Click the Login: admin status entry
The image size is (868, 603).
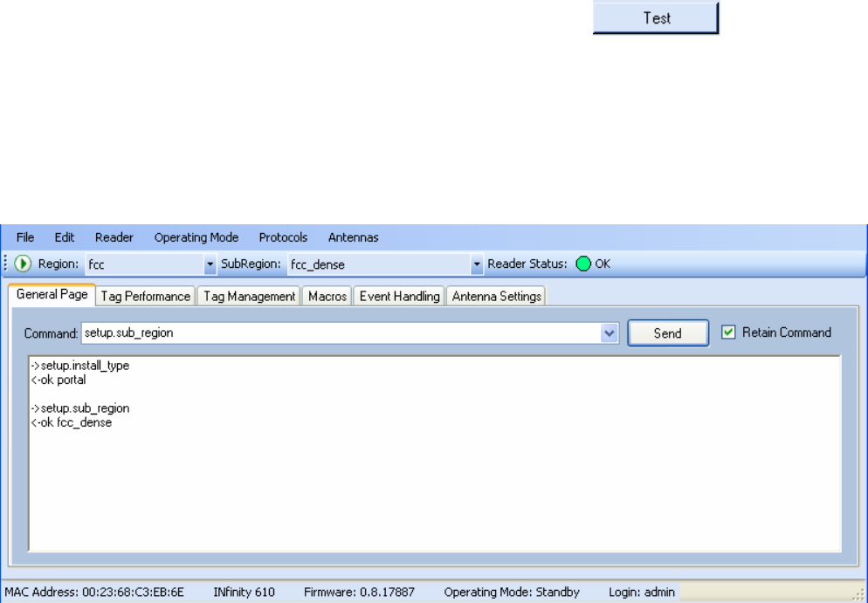(642, 592)
